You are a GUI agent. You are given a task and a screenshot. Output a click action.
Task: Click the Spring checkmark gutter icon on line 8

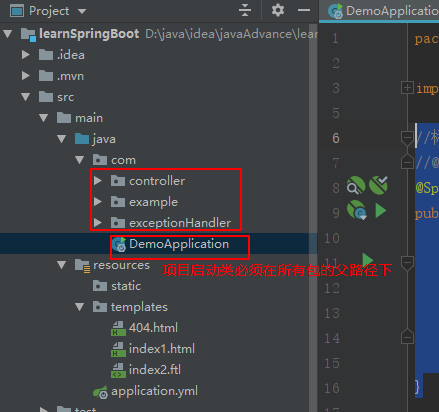tap(379, 185)
